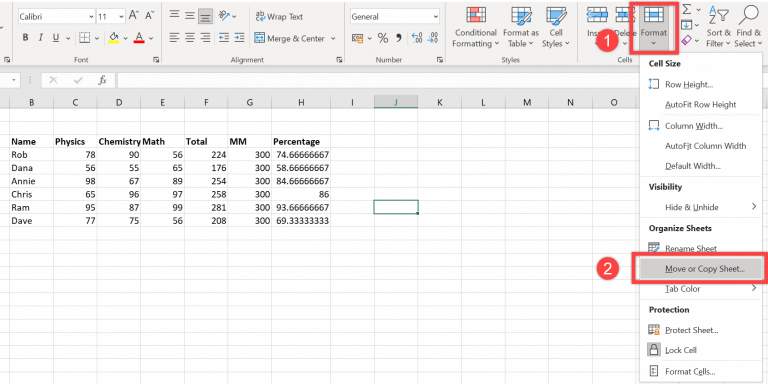
Task: Click the Insert Function fx button
Action: 102,80
